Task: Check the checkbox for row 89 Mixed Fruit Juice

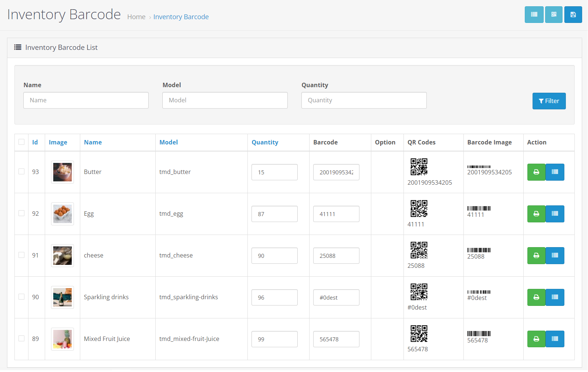Action: click(x=21, y=338)
